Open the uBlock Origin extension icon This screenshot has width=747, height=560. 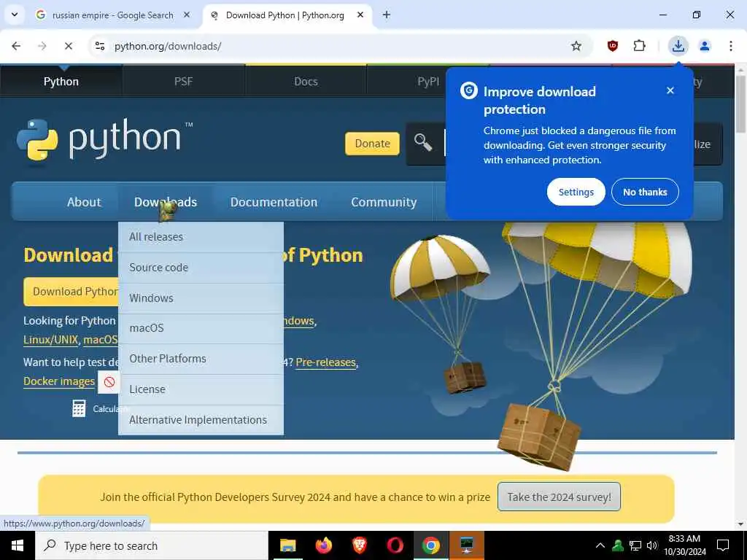[613, 46]
